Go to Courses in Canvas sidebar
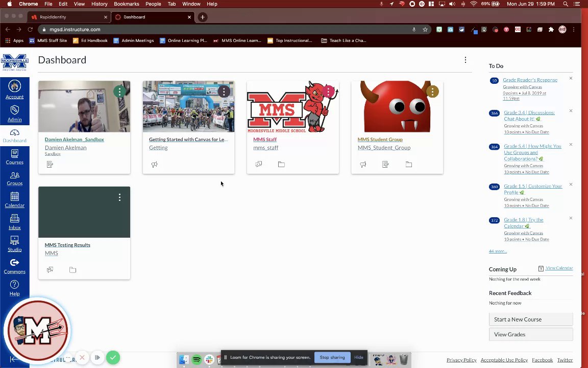The height and width of the screenshot is (368, 588). click(x=15, y=157)
